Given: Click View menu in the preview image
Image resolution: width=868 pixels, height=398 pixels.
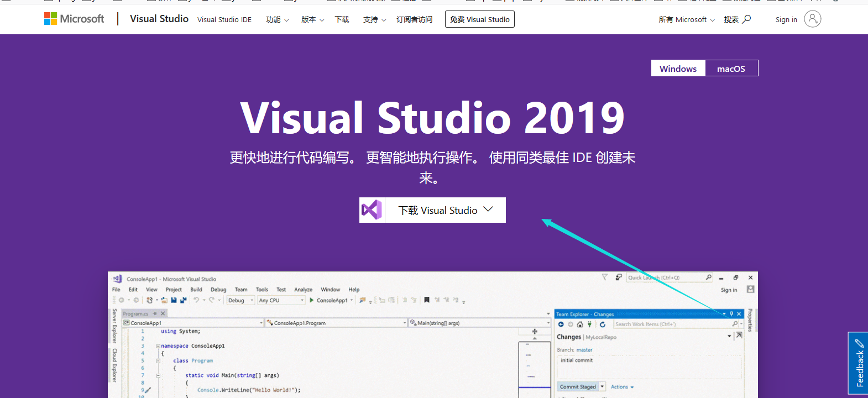Looking at the screenshot, I should [151, 290].
